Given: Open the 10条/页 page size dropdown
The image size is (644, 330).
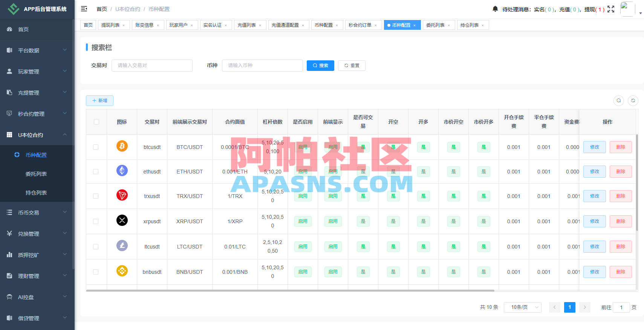Looking at the screenshot, I should [x=522, y=307].
